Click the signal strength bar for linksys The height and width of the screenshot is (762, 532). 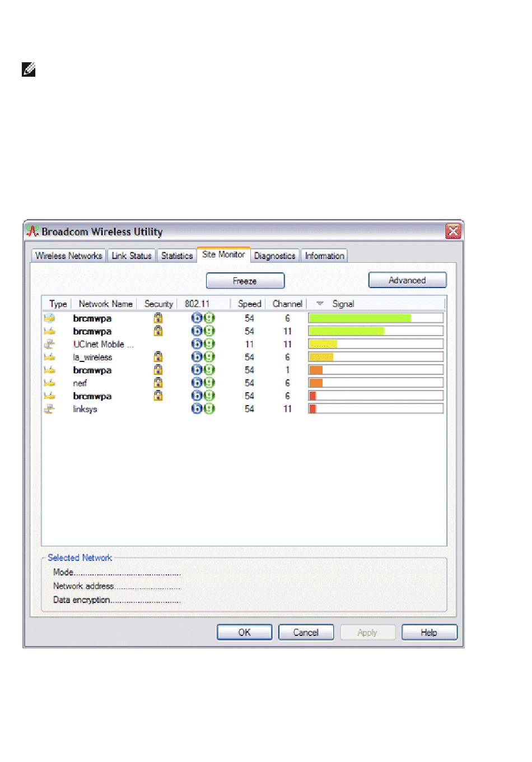[376, 409]
